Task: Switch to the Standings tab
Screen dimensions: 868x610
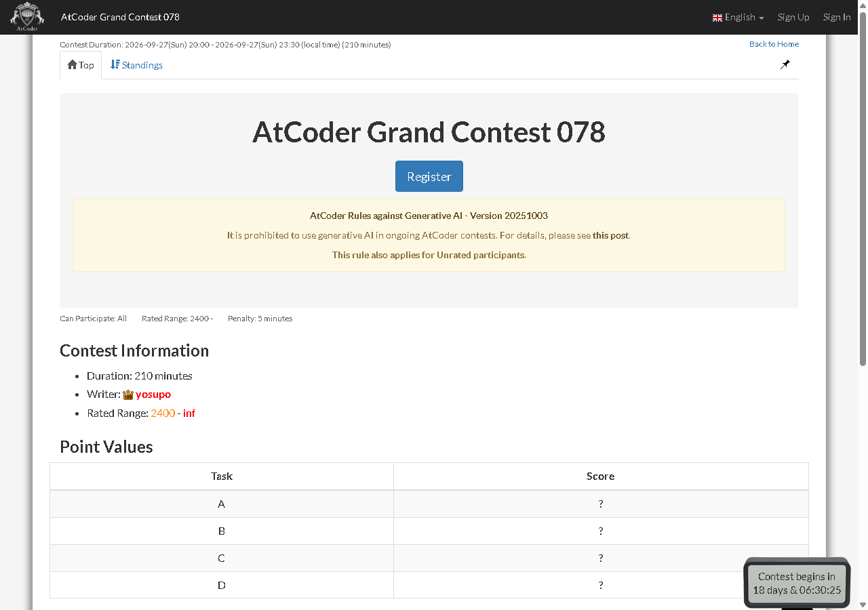Action: [x=136, y=65]
